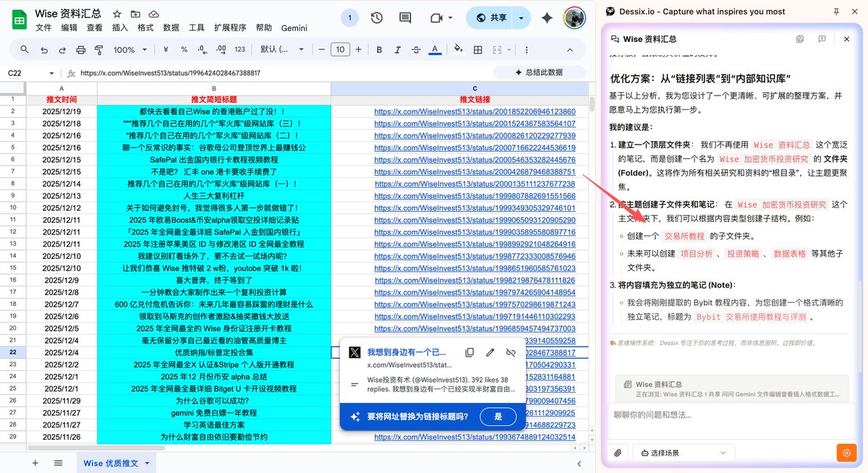Activate the paint format tool

pyautogui.click(x=98, y=49)
